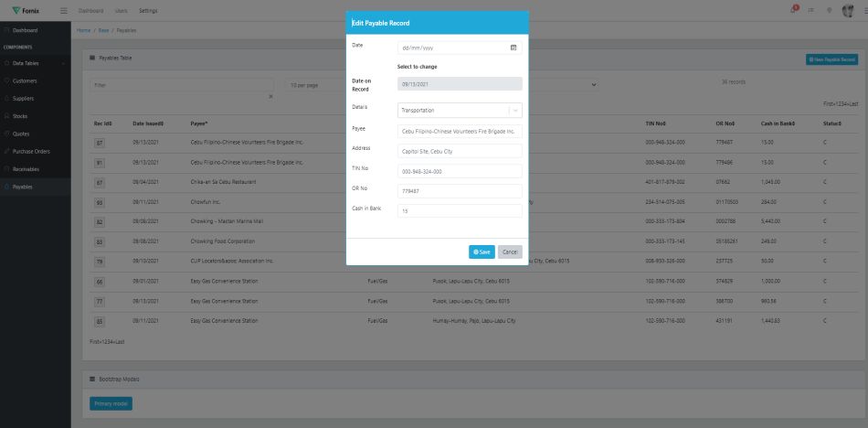Expand the Details Transportation dropdown
The image size is (868, 428).
pos(515,110)
